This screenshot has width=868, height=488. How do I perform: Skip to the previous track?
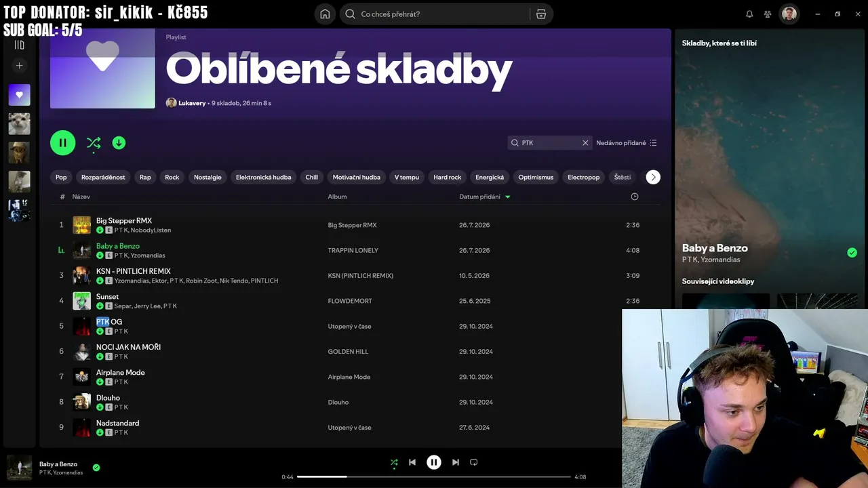pyautogui.click(x=412, y=462)
